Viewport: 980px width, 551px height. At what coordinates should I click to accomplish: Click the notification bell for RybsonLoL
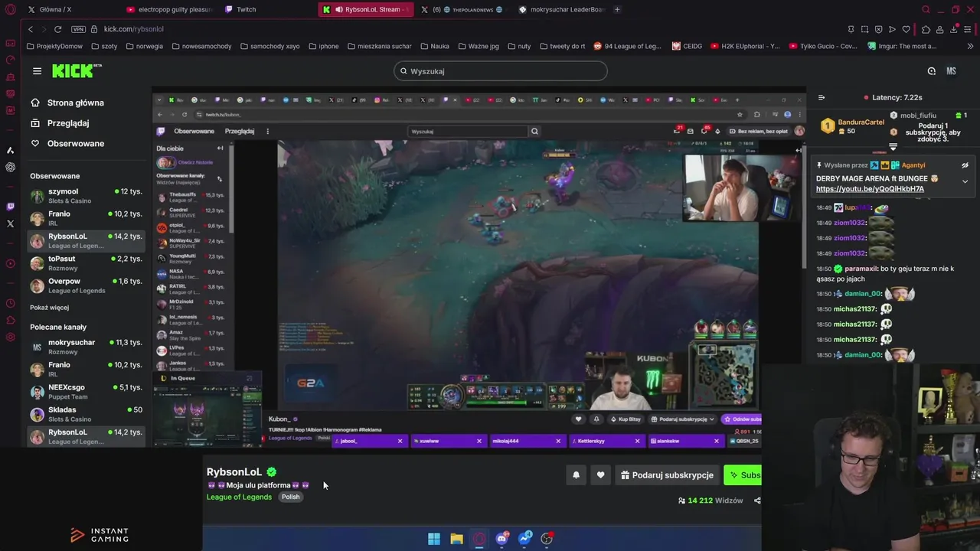tap(577, 475)
